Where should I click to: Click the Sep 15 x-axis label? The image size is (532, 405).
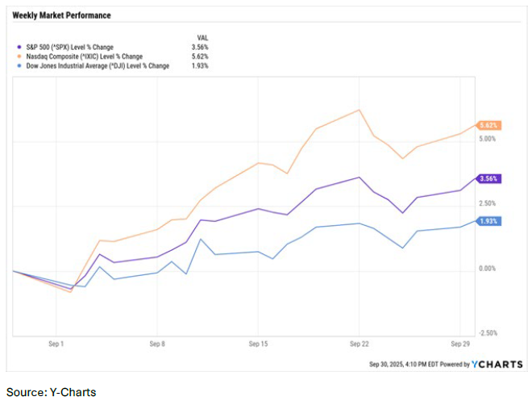coord(258,343)
